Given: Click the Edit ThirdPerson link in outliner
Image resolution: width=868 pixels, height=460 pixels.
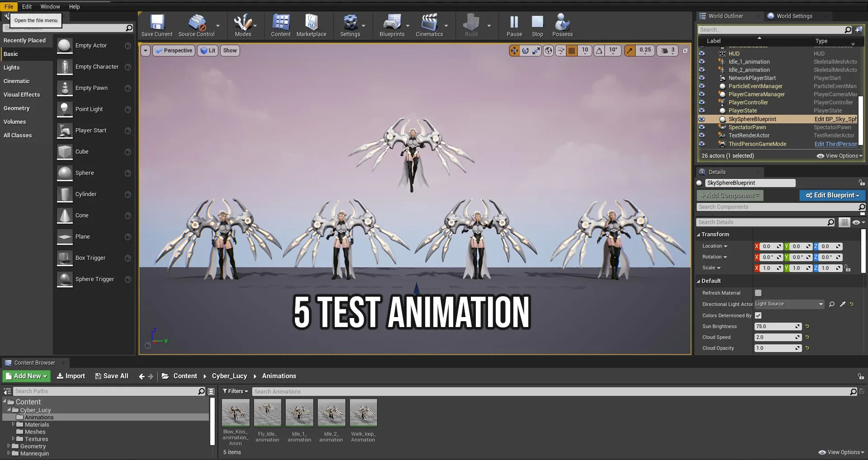Looking at the screenshot, I should pos(835,144).
